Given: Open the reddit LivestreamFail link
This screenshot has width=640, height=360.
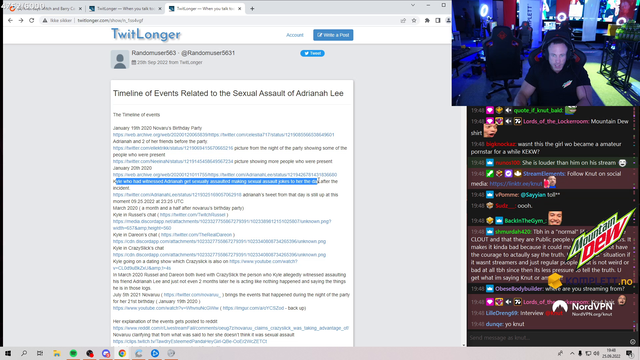Looking at the screenshot, I should (231, 328).
